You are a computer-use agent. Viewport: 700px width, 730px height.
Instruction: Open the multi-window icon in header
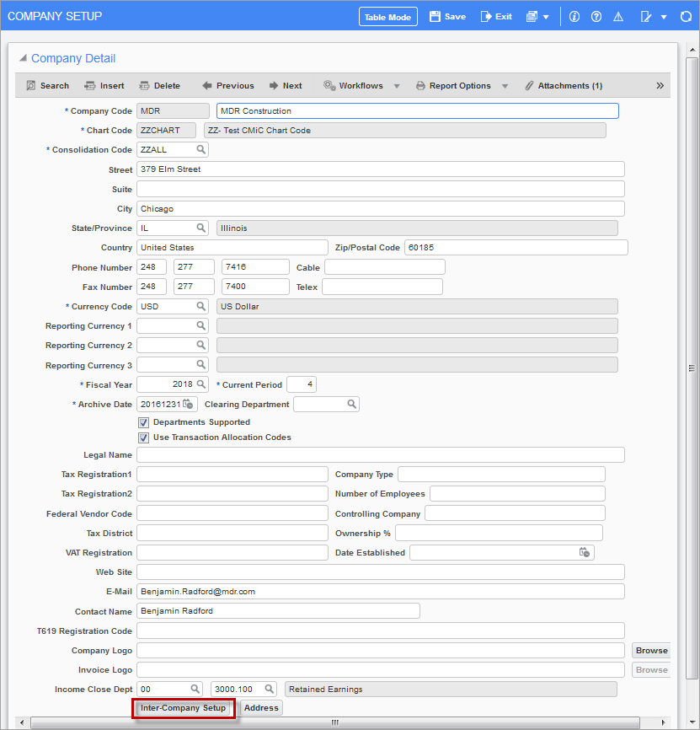point(532,17)
